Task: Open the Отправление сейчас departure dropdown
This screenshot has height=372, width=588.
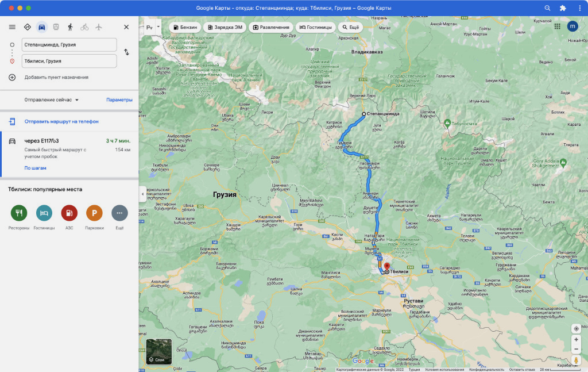Action: point(51,100)
